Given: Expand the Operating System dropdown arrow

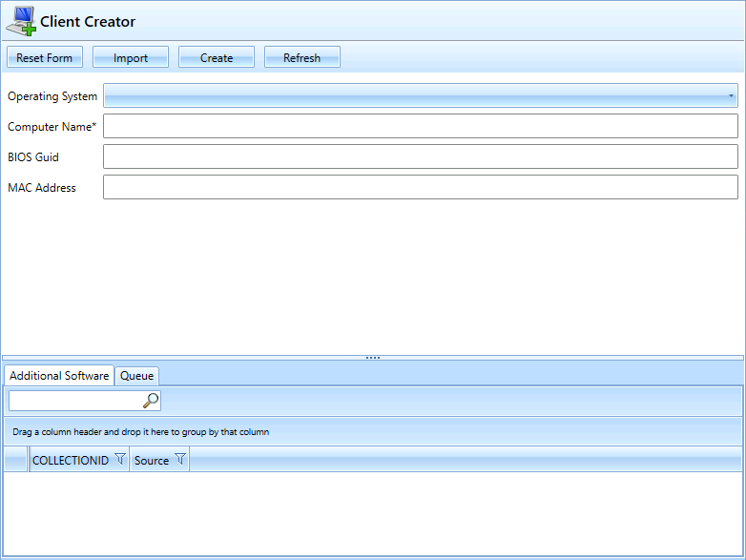Looking at the screenshot, I should pyautogui.click(x=731, y=96).
